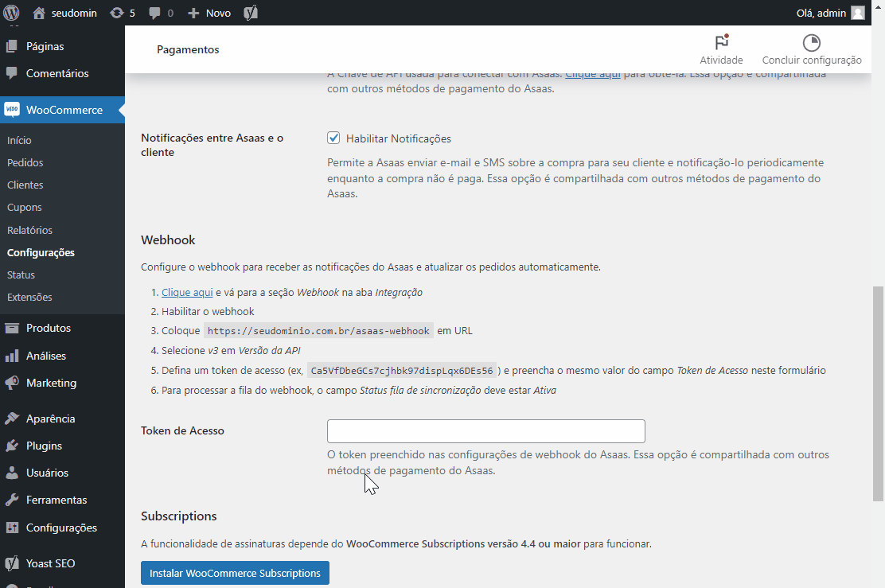This screenshot has height=588, width=885.
Task: Open Yoast icon in the admin bar
Action: 251,13
